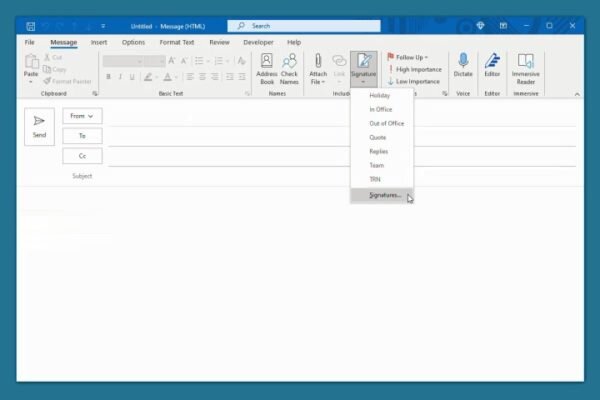Increase indent icon

(x=242, y=77)
